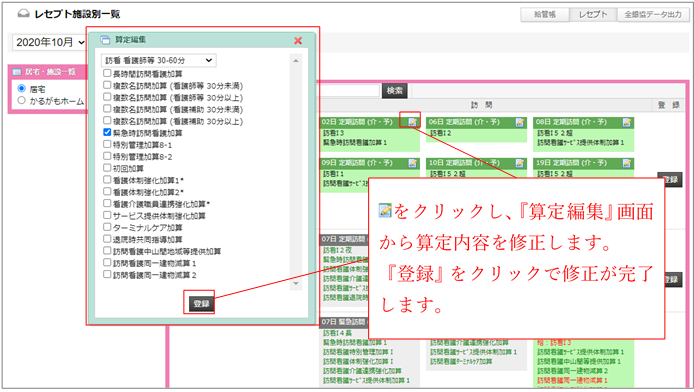Close the 算定編集 dialog with red X
The image size is (694, 392).
coord(298,41)
